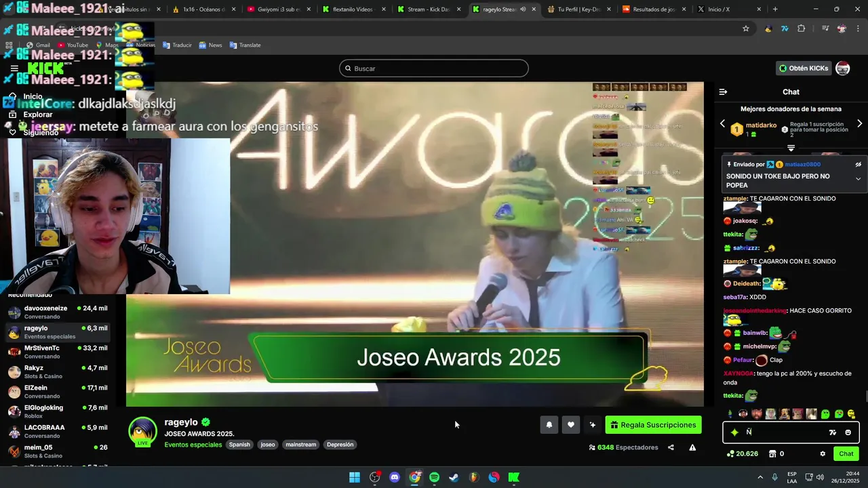Open Discord from the taskbar
The width and height of the screenshot is (868, 488).
tap(395, 477)
